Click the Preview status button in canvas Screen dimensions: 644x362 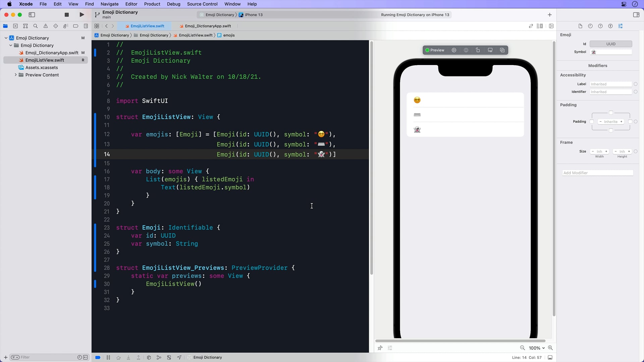[435, 50]
